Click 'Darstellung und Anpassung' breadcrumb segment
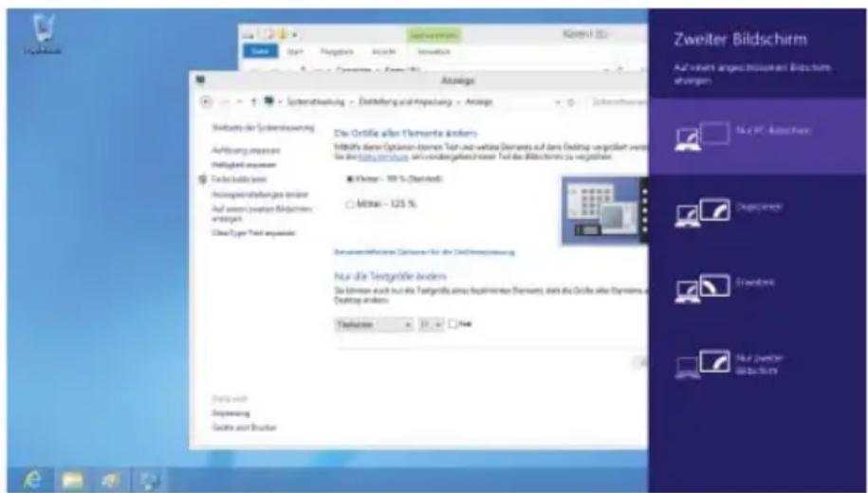This screenshot has height=493, width=868. tap(405, 101)
